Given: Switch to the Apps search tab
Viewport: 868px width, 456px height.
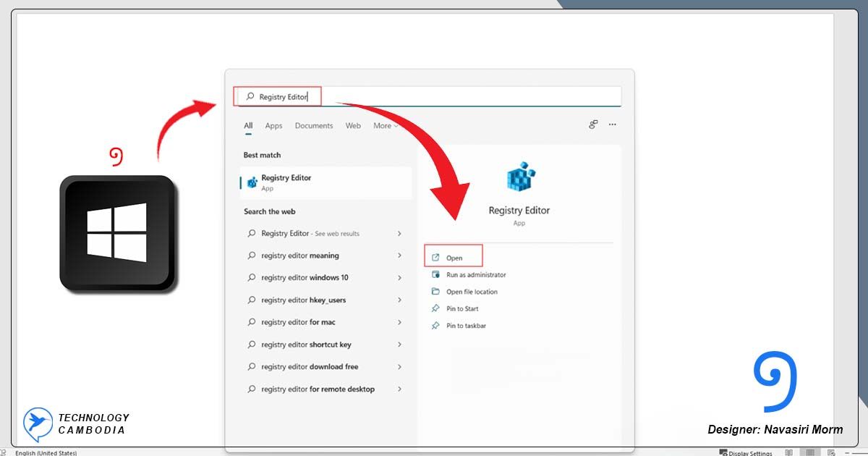Looking at the screenshot, I should pyautogui.click(x=273, y=126).
